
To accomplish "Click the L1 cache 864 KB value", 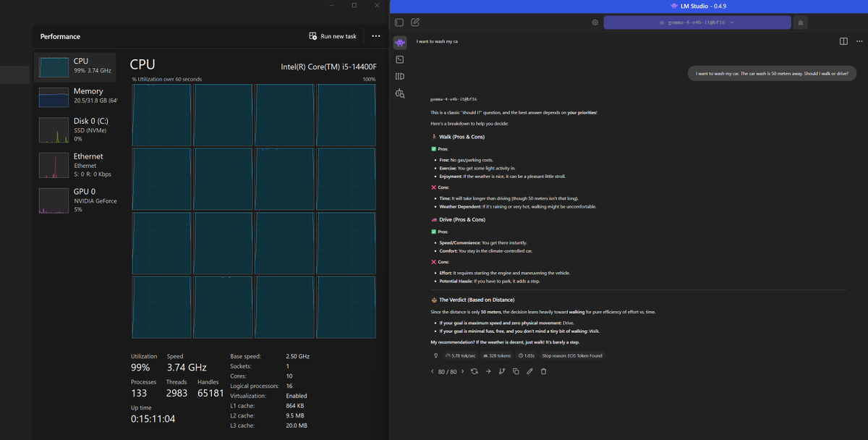I will pyautogui.click(x=297, y=405).
